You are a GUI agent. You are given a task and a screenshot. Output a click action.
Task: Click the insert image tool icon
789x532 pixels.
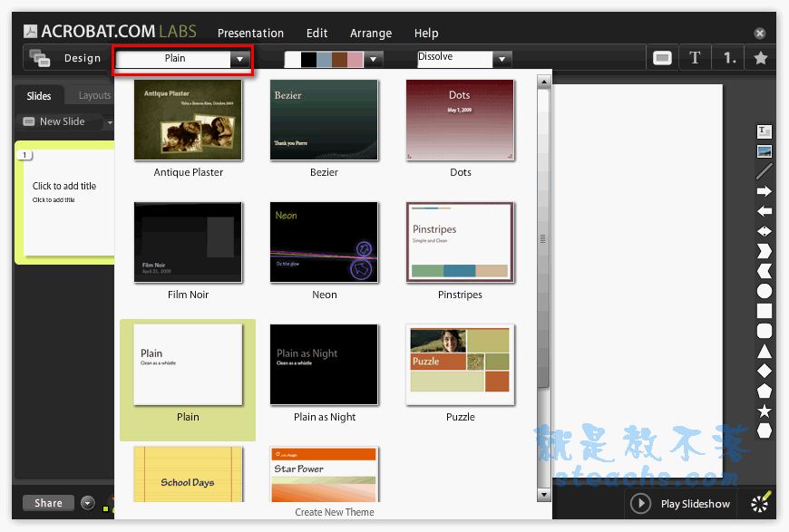764,151
